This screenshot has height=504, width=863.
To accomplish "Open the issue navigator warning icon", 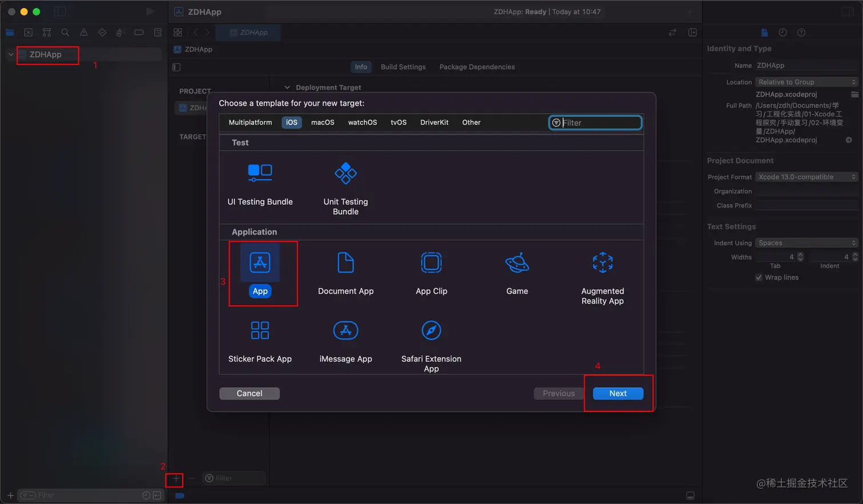I will click(84, 33).
